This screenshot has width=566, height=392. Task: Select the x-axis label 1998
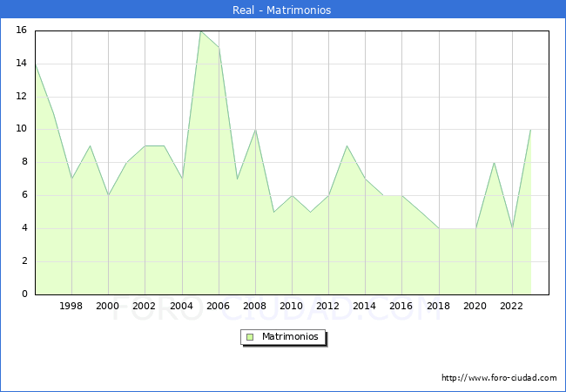pos(71,306)
